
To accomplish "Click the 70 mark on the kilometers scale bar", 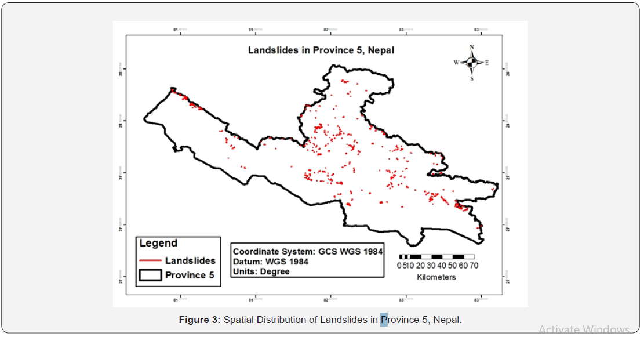I will 474,264.
